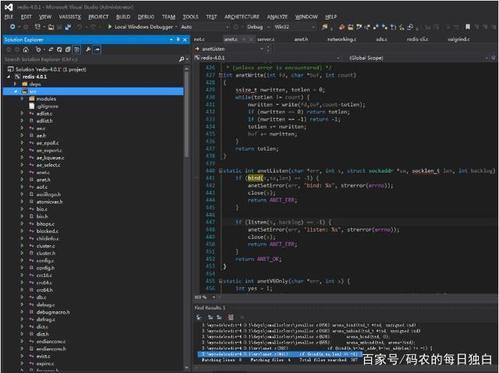
Task: Open the DEBUG menu
Action: click(146, 17)
